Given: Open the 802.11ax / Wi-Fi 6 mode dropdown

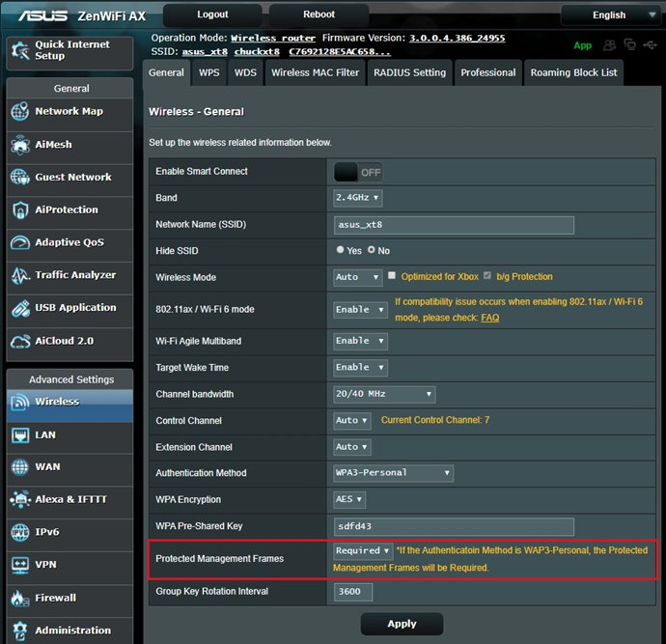Looking at the screenshot, I should (x=360, y=310).
